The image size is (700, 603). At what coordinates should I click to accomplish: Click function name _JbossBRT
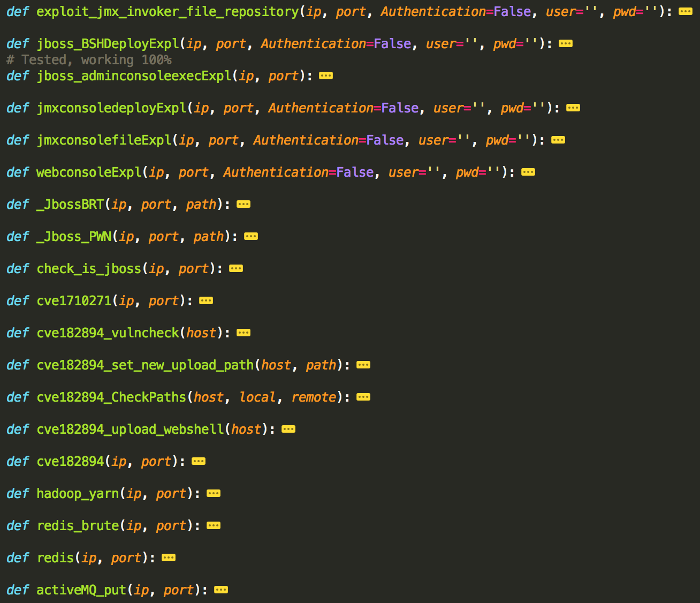[70, 205]
